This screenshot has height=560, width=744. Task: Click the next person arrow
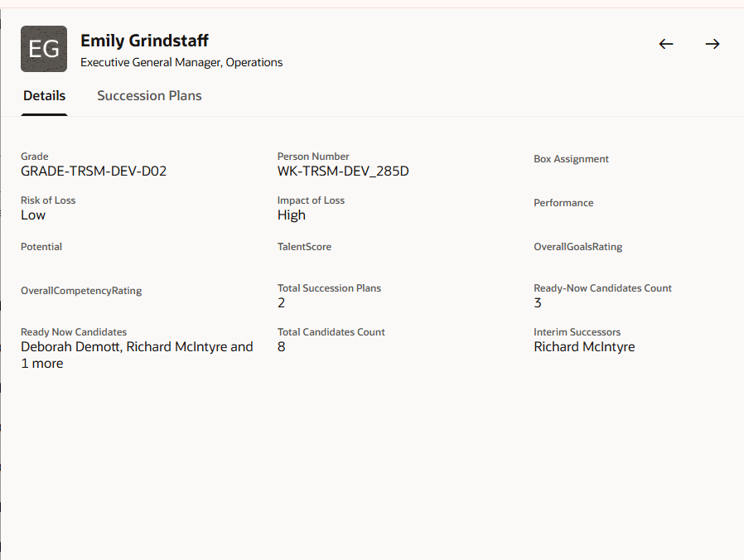[713, 44]
